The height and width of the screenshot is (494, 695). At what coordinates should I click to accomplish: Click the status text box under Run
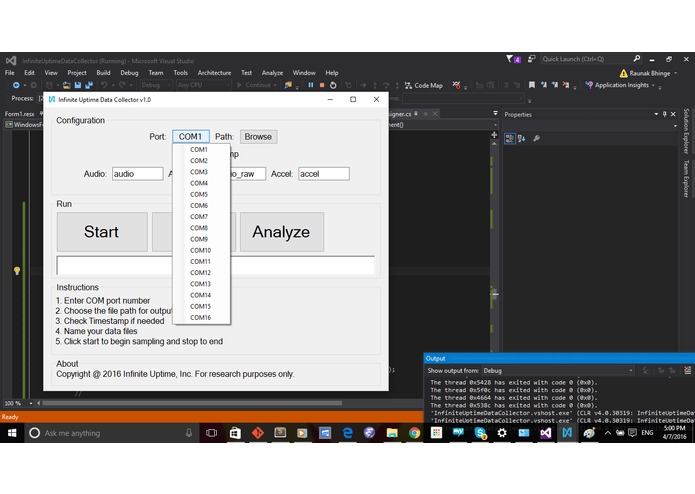pyautogui.click(x=215, y=265)
